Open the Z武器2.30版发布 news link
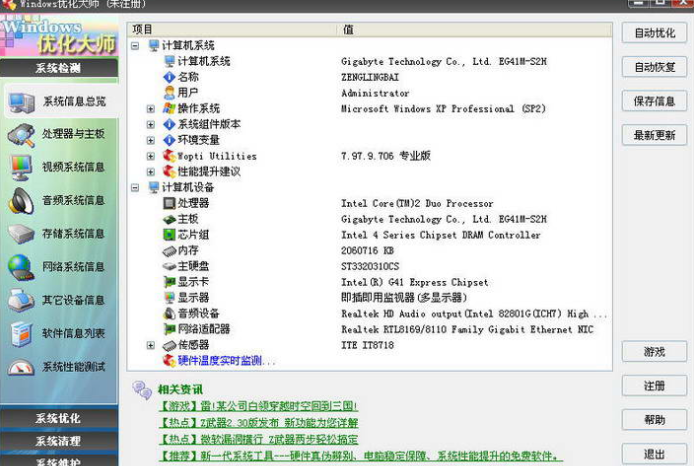Image resolution: width=694 pixels, height=466 pixels. pos(258,423)
